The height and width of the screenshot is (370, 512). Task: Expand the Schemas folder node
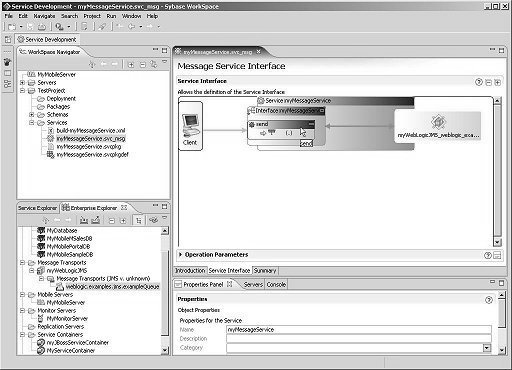click(32, 115)
